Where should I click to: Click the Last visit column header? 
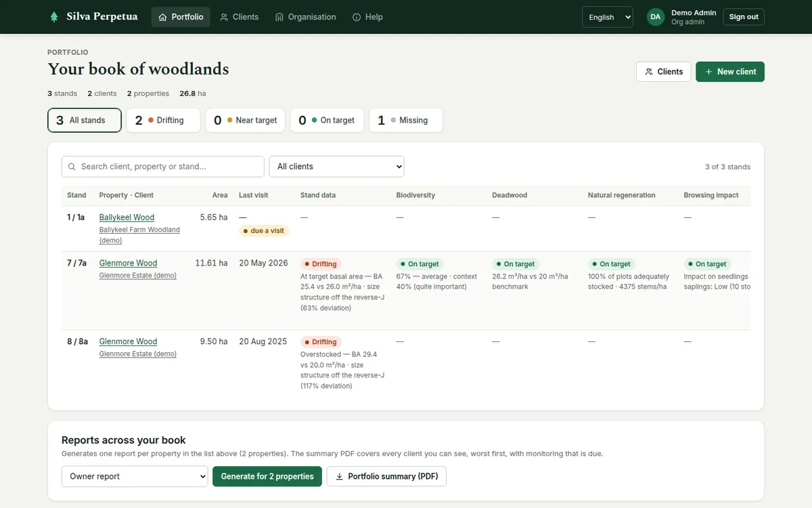253,195
